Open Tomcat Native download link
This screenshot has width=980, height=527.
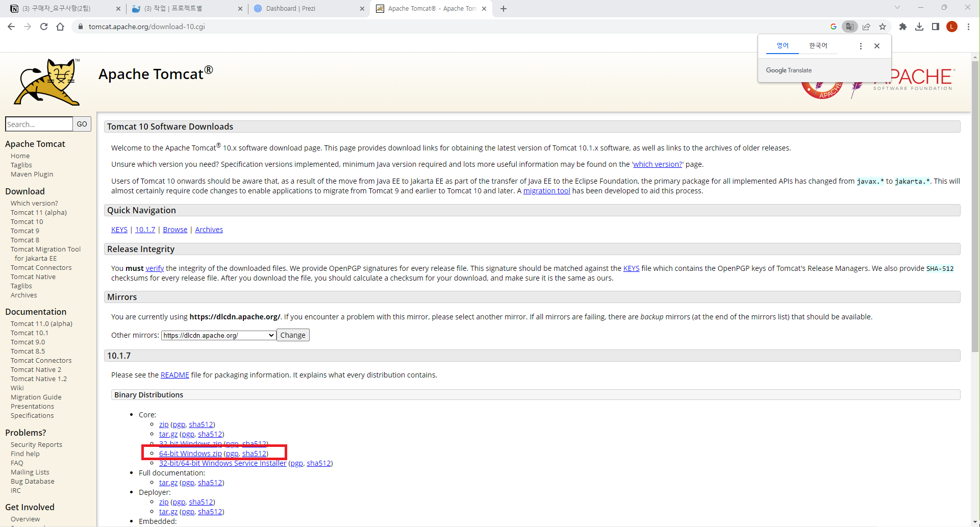click(33, 277)
